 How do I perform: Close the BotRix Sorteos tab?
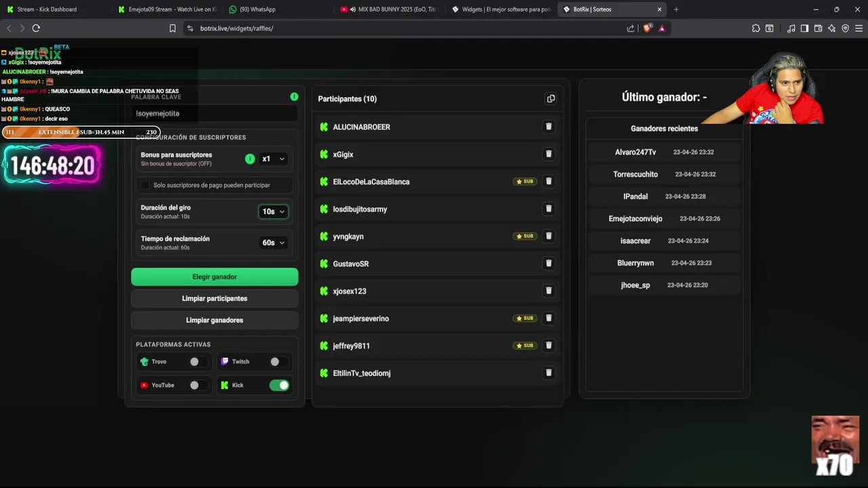[660, 9]
